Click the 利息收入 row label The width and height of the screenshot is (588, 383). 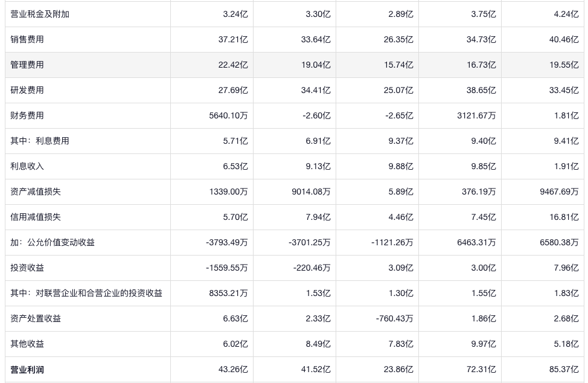point(27,166)
